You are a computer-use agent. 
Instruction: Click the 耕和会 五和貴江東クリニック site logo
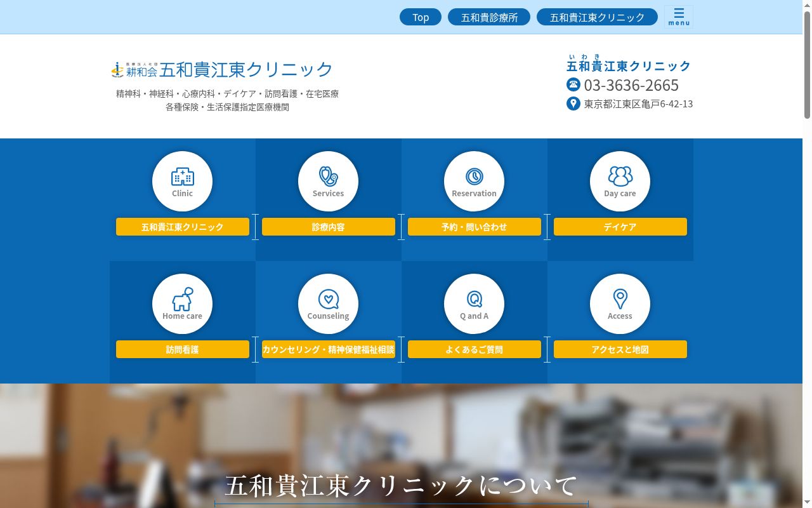pyautogui.click(x=222, y=69)
